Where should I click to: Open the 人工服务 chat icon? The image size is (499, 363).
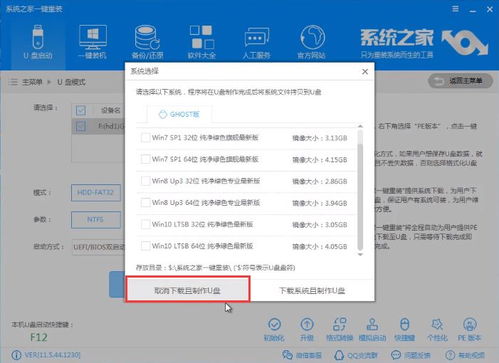[256, 42]
